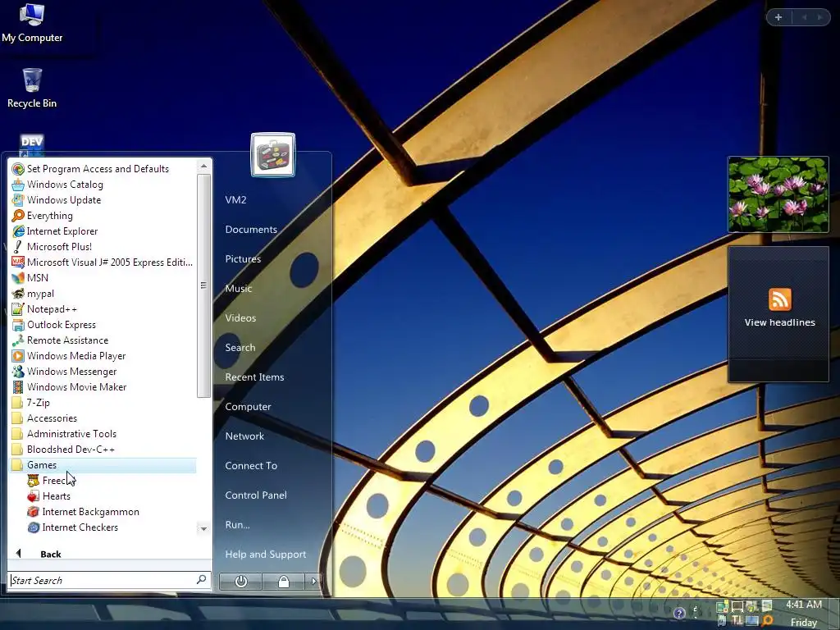Click the search magnifier in Start Search
This screenshot has height=630, width=840.
[202, 580]
